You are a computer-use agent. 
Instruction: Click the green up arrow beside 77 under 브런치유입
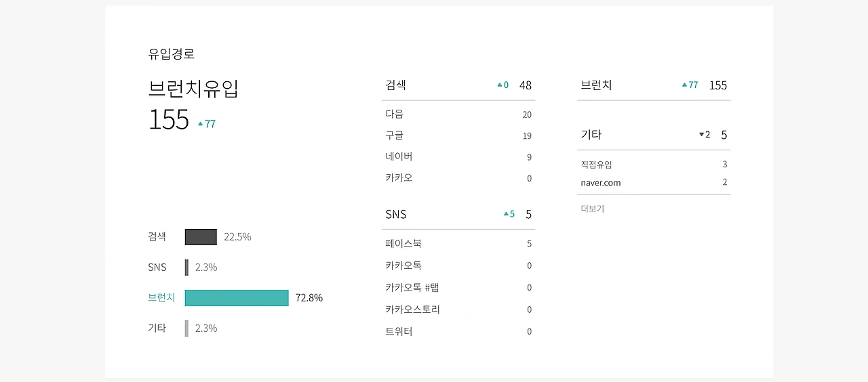point(200,124)
